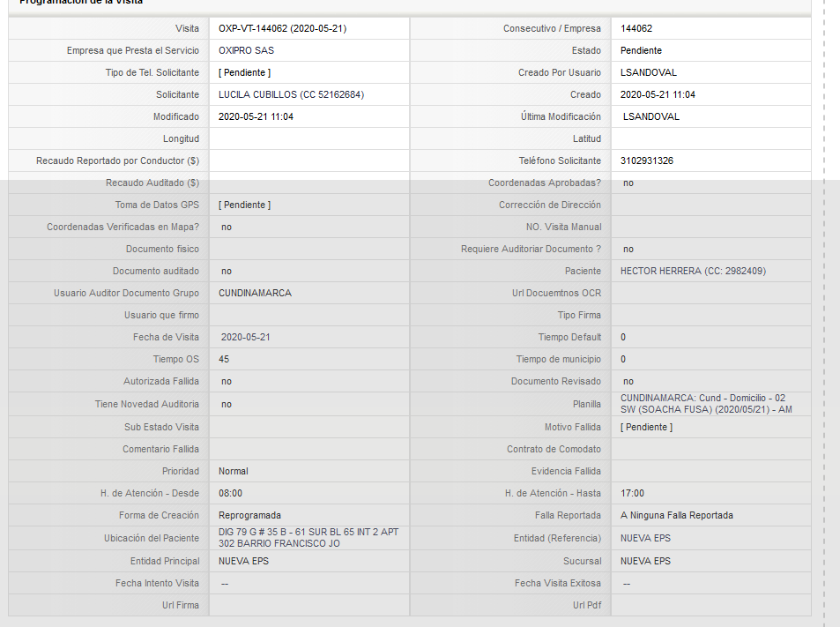Click the phone number 3102931326

pos(647,160)
